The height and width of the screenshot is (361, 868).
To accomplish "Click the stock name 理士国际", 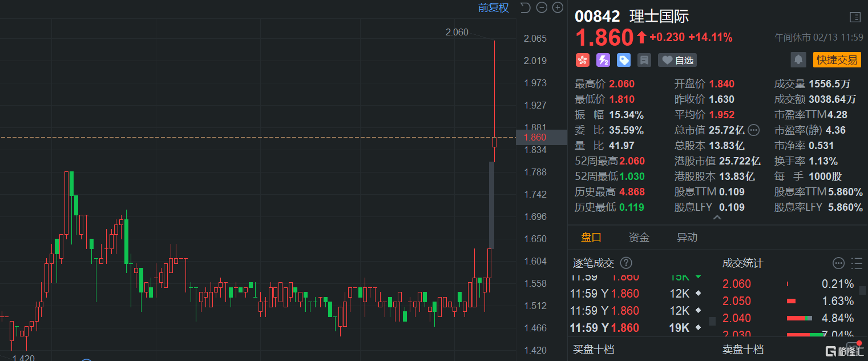I will (x=659, y=16).
